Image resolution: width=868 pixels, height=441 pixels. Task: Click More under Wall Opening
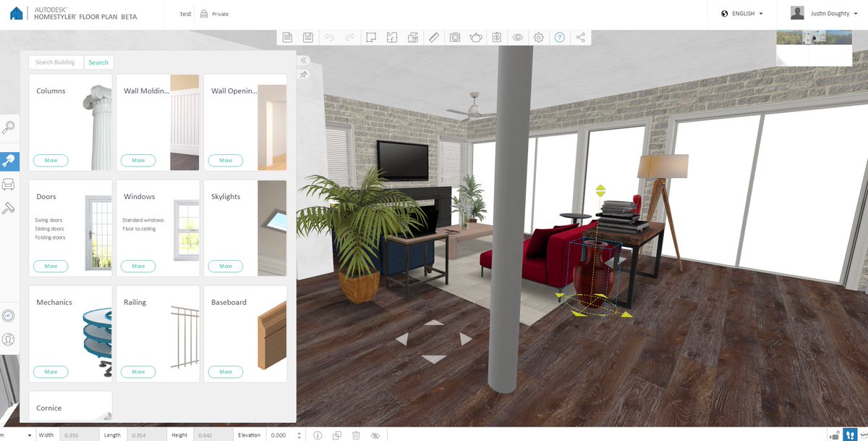pyautogui.click(x=226, y=160)
